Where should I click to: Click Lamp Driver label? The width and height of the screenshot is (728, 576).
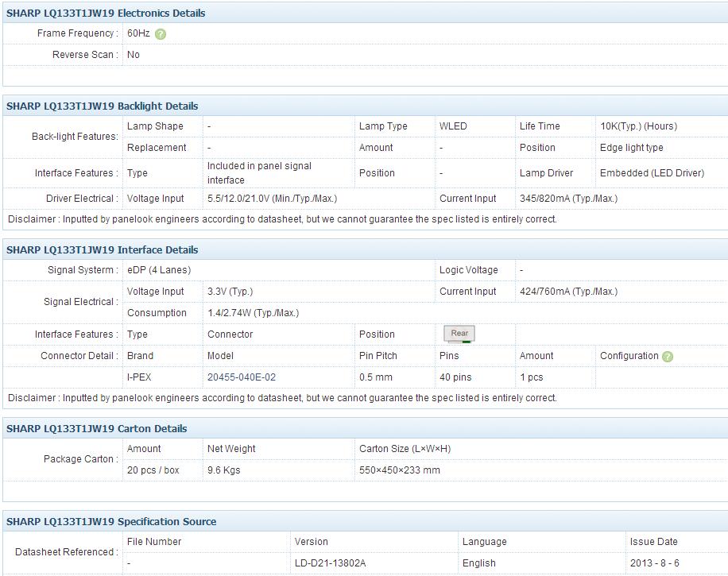click(546, 173)
